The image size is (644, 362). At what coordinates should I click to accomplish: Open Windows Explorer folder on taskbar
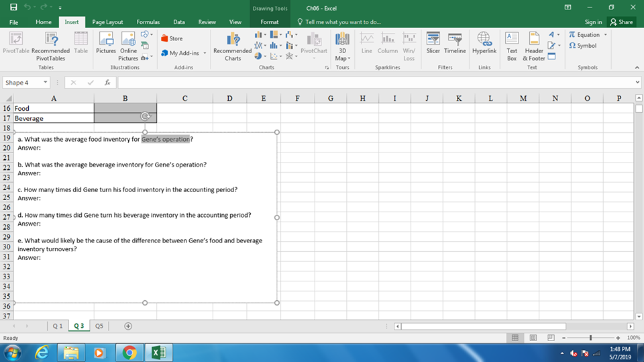coord(71,353)
